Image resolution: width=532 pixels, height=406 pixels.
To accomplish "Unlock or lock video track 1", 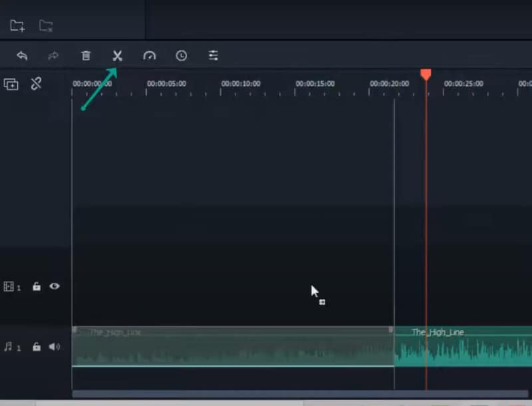I will coord(37,286).
